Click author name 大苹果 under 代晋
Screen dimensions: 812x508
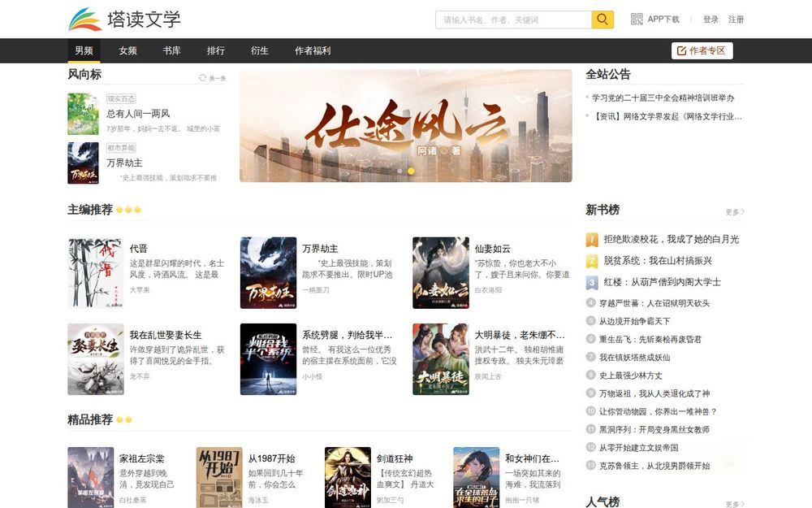[x=140, y=290]
